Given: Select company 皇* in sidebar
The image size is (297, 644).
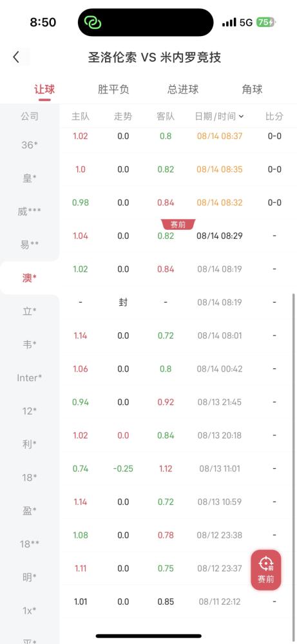Looking at the screenshot, I should click(30, 178).
